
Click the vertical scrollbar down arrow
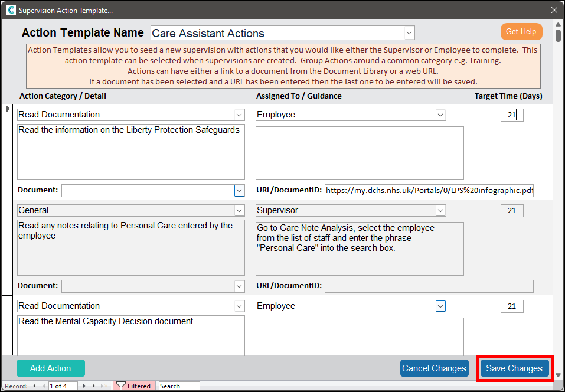tap(559, 374)
